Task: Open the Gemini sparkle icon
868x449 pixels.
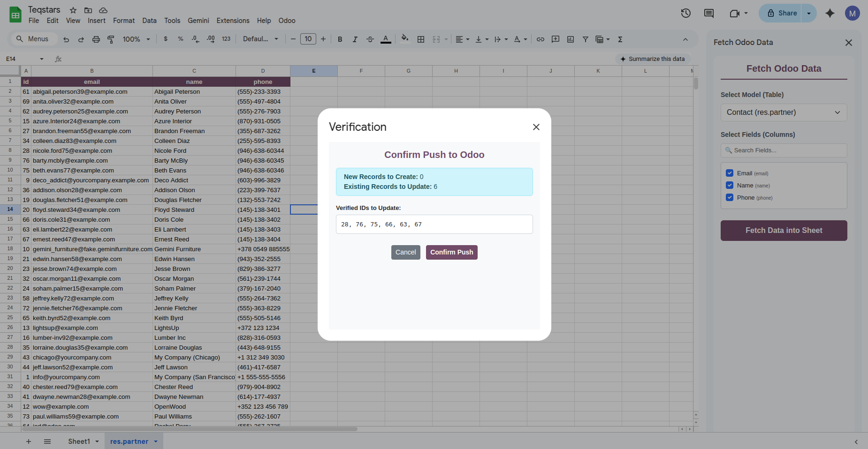Action: 830,13
